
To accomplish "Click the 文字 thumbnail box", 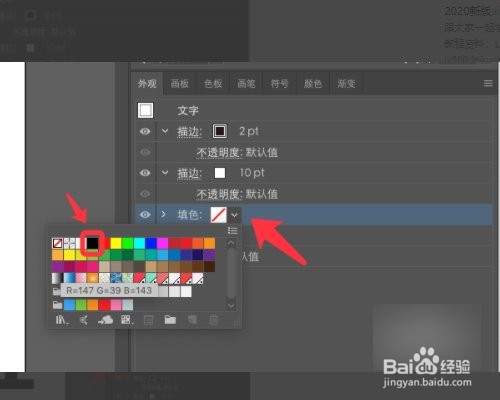I will (x=146, y=110).
